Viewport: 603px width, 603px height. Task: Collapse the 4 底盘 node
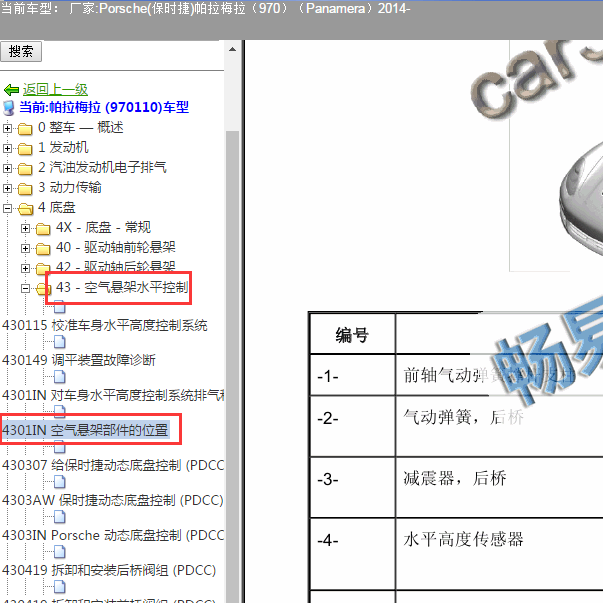[x=7, y=208]
